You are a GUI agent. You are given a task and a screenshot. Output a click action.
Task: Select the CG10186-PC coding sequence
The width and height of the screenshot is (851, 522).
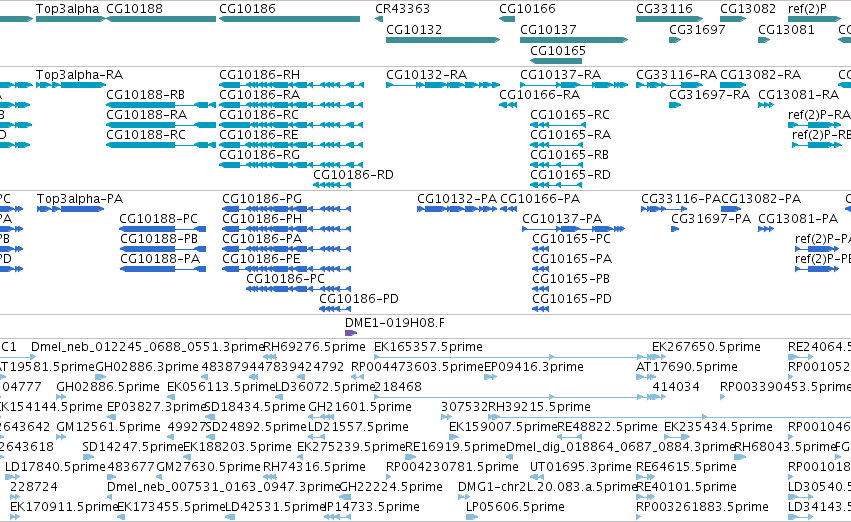(299, 289)
